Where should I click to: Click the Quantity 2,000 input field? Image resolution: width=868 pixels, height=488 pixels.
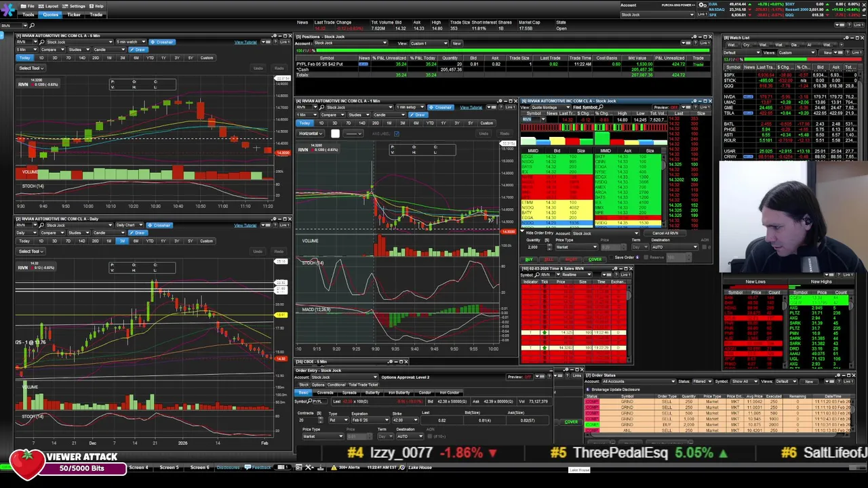click(536, 247)
